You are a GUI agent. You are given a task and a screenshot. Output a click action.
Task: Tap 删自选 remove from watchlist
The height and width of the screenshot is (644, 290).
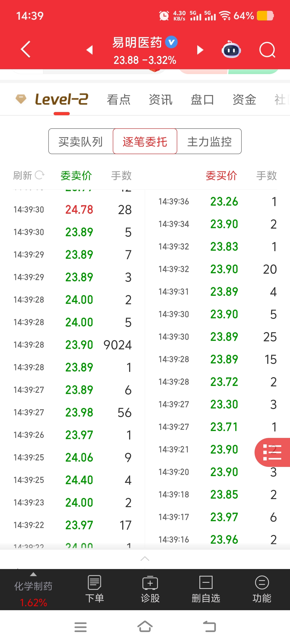(206, 589)
